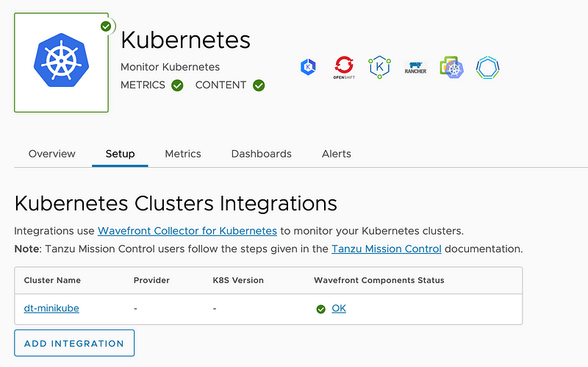Screen dimensions: 588x367
Task: Click the OK status link
Action: tap(339, 308)
